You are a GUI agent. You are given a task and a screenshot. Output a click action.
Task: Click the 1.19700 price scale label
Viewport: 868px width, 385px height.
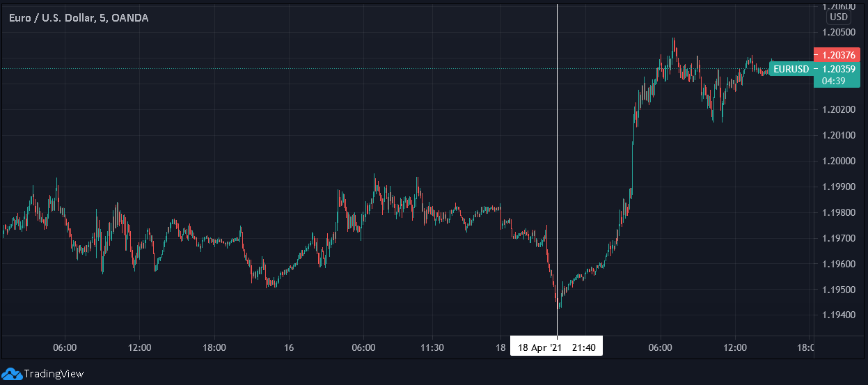[838, 238]
